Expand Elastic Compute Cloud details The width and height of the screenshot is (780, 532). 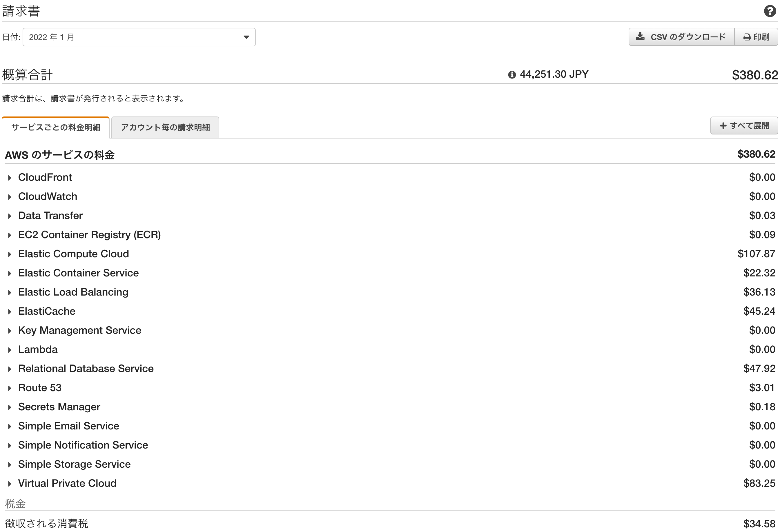pos(10,254)
